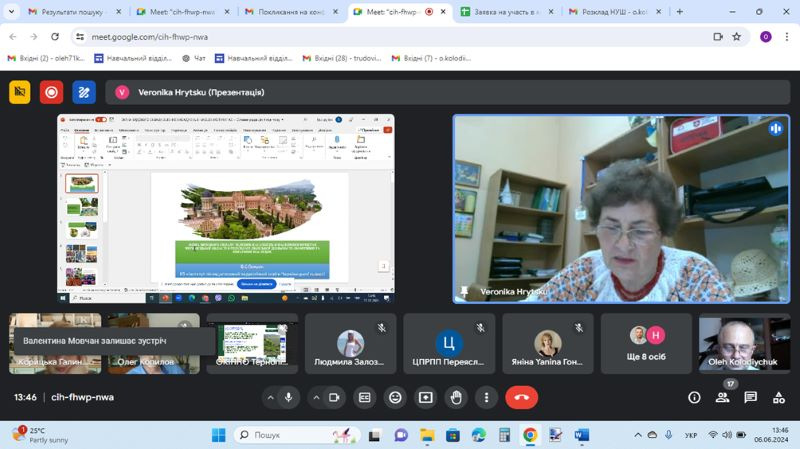Click the taskbar 'Пошук' search box
Screen dimensions: 800x449
pos(297,435)
